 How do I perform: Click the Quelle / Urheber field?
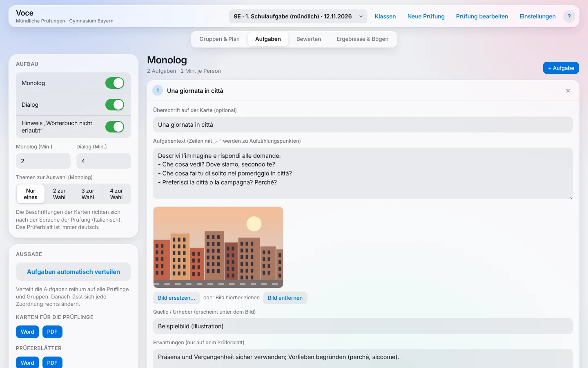tap(363, 326)
